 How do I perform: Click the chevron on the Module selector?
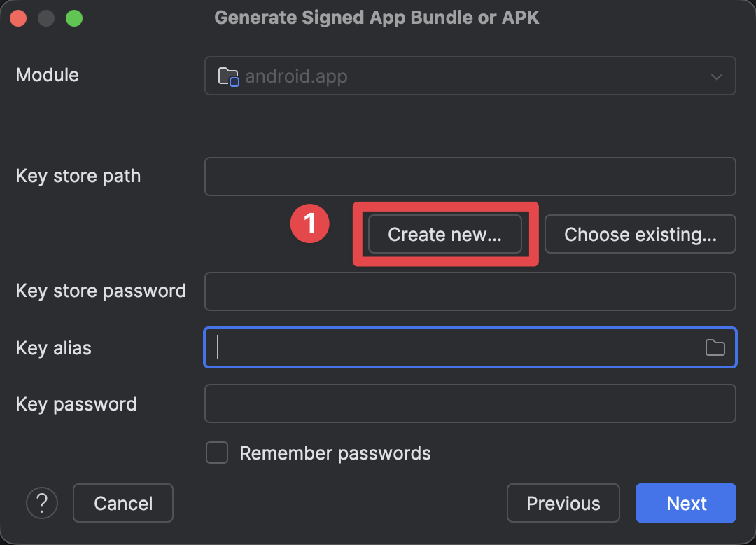coord(716,77)
